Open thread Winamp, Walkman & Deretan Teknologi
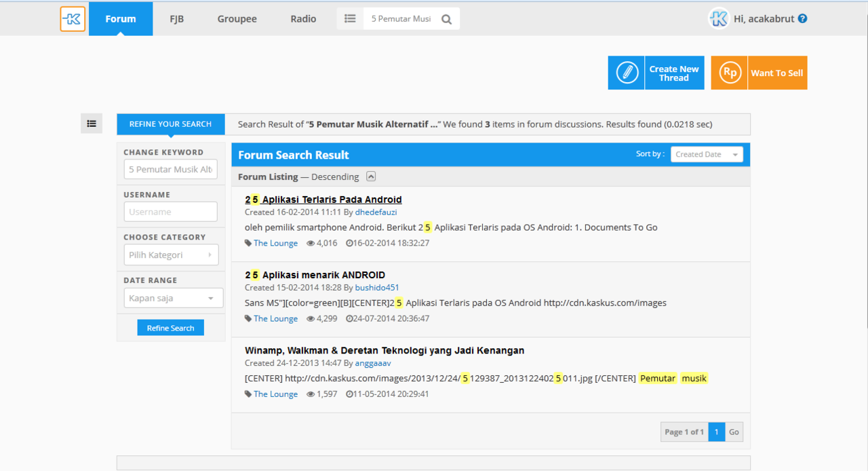Screen dimensions: 868x471 click(384, 350)
